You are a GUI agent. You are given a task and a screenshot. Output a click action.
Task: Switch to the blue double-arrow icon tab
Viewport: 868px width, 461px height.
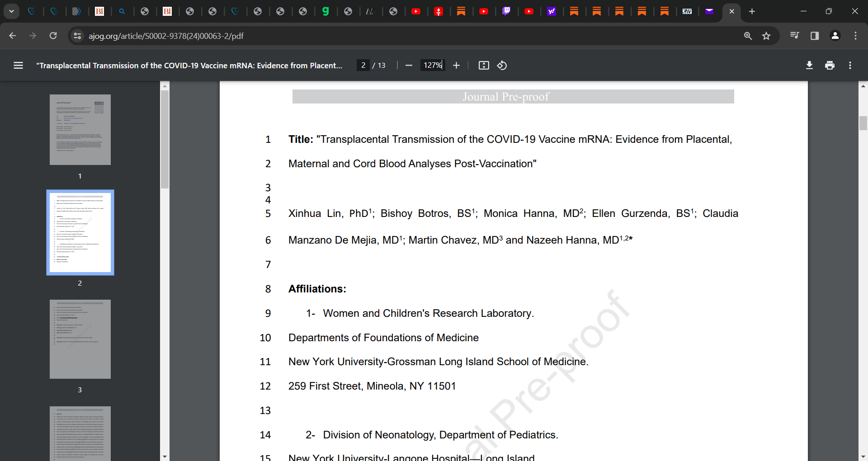point(77,11)
